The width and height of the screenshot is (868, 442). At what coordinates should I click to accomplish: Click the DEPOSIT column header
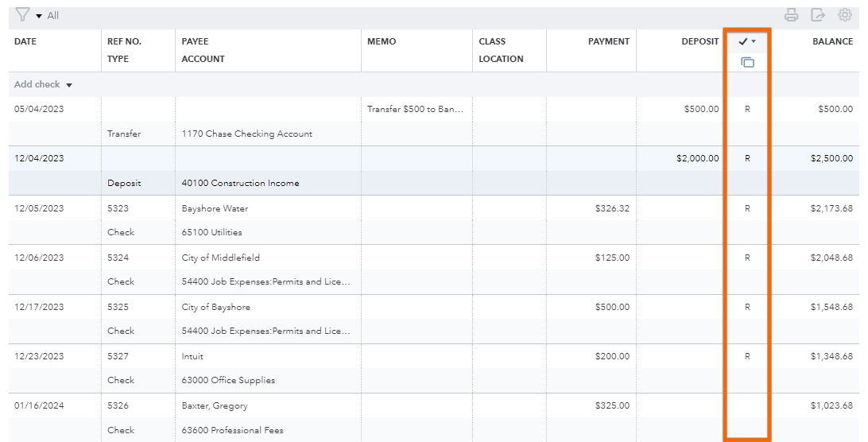coord(699,41)
